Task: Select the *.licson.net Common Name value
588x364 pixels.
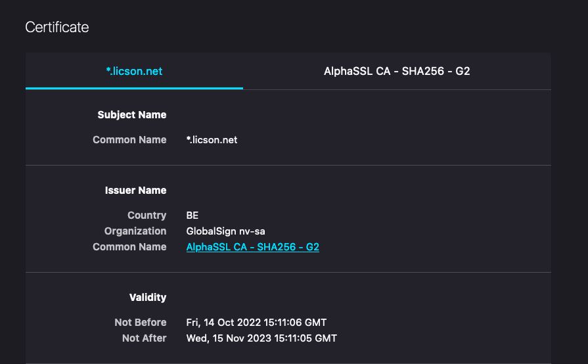Action: click(212, 140)
